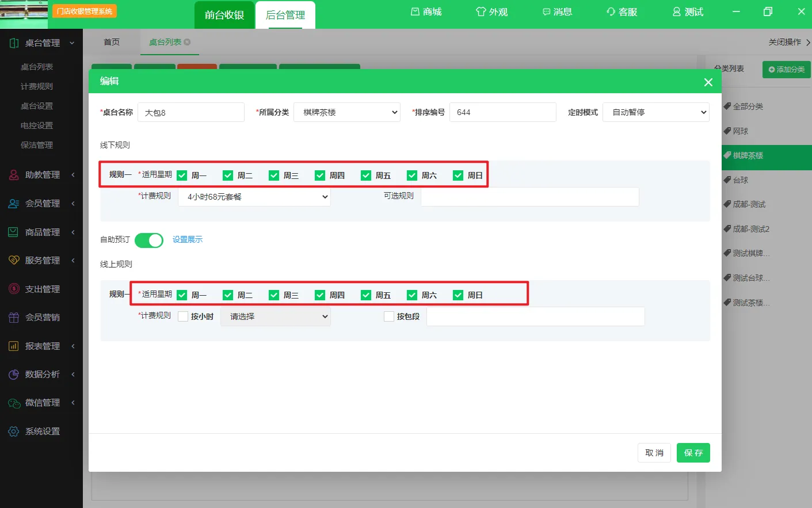Check the 按包段 checkbox

pos(389,316)
